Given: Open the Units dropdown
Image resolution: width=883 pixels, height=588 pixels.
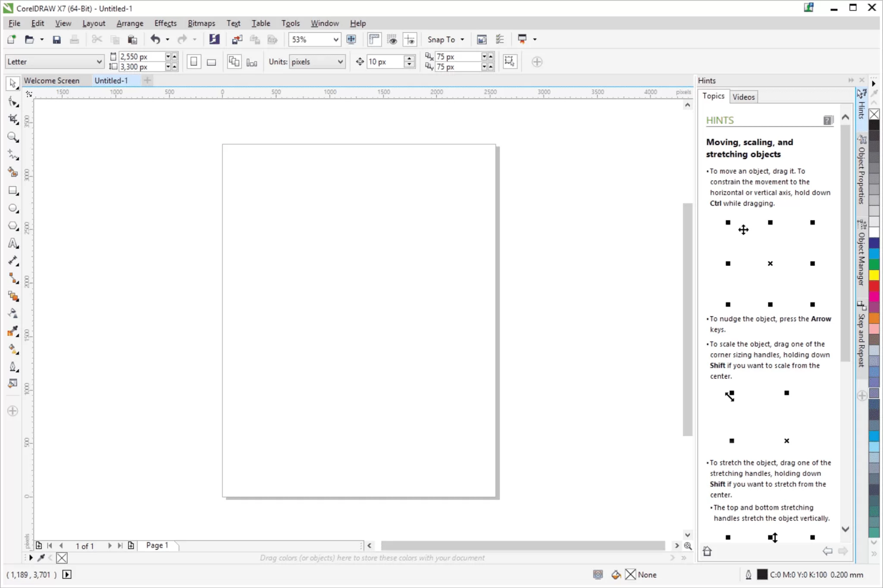Looking at the screenshot, I should (x=340, y=62).
